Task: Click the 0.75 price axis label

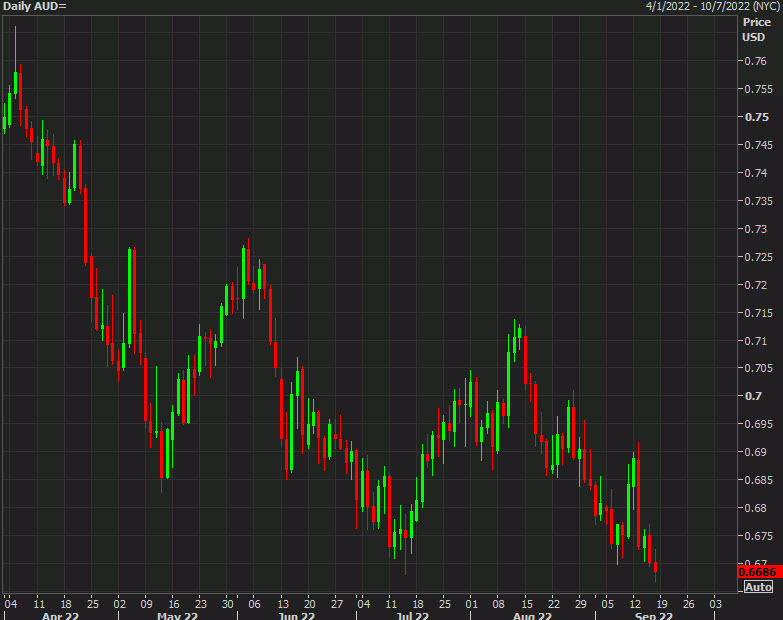Action: coord(757,117)
